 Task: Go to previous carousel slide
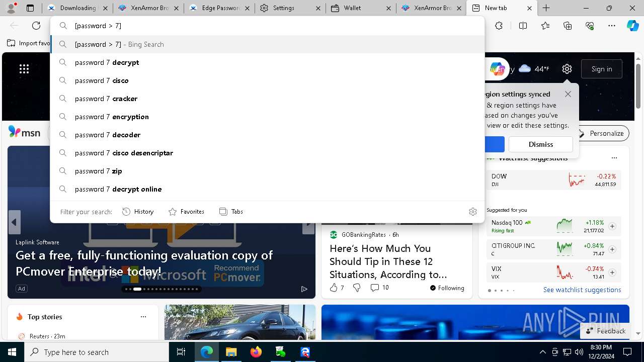point(14,222)
